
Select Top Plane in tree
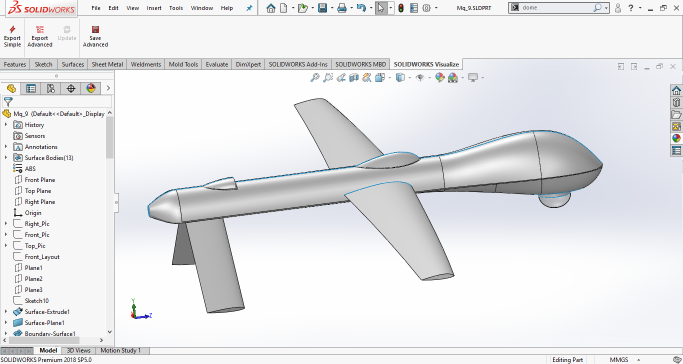38,191
